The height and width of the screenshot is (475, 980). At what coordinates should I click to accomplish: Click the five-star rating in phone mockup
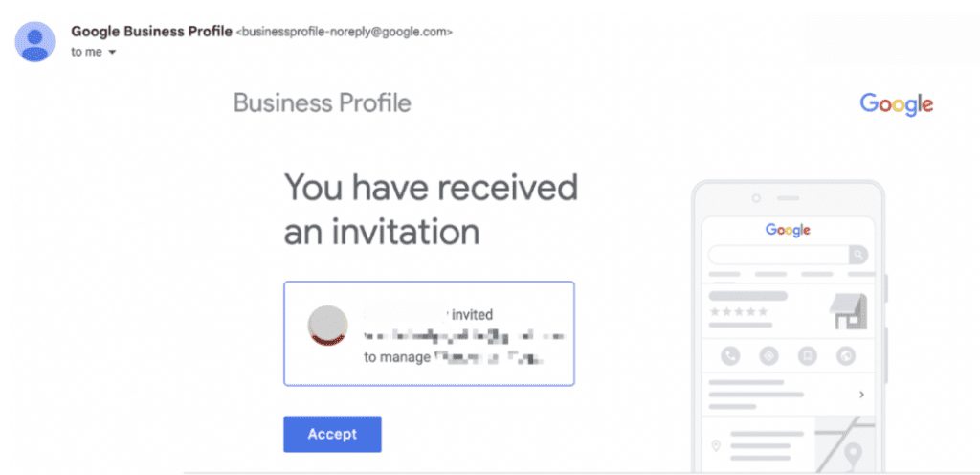click(x=738, y=311)
